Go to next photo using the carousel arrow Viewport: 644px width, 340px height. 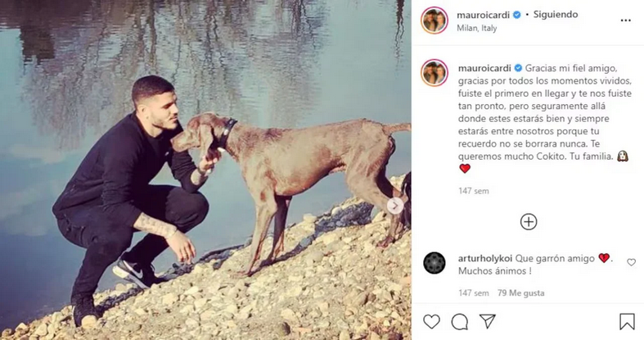(395, 206)
